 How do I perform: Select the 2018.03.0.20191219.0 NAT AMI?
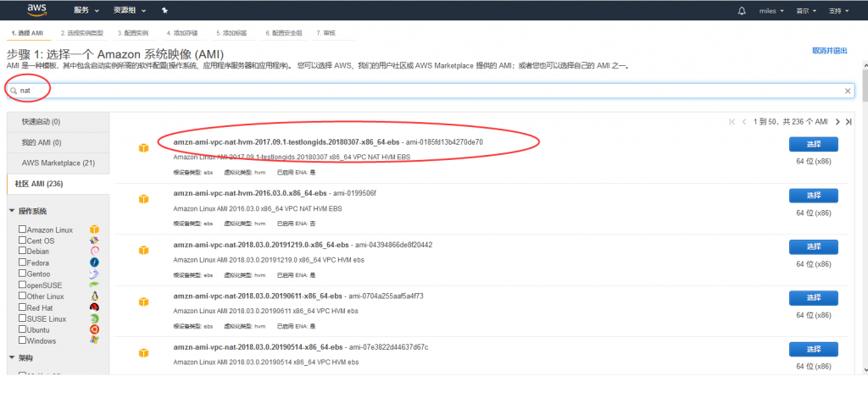pyautogui.click(x=813, y=246)
